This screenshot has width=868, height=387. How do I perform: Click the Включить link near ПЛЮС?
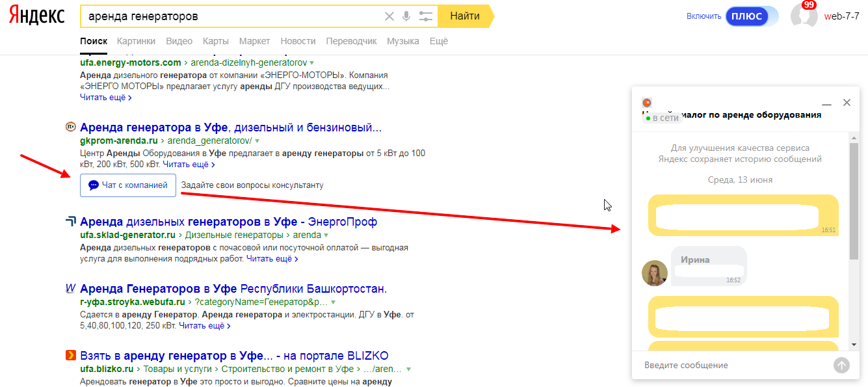pos(704,16)
